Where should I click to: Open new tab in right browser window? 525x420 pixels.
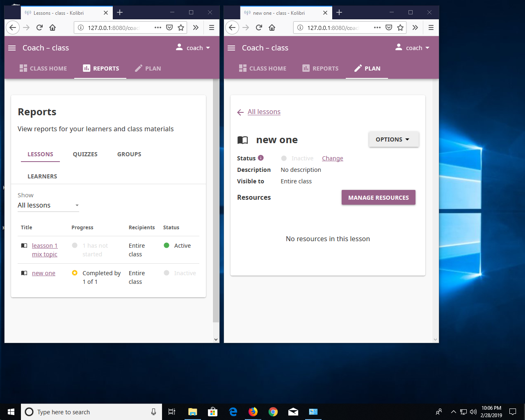click(x=339, y=13)
